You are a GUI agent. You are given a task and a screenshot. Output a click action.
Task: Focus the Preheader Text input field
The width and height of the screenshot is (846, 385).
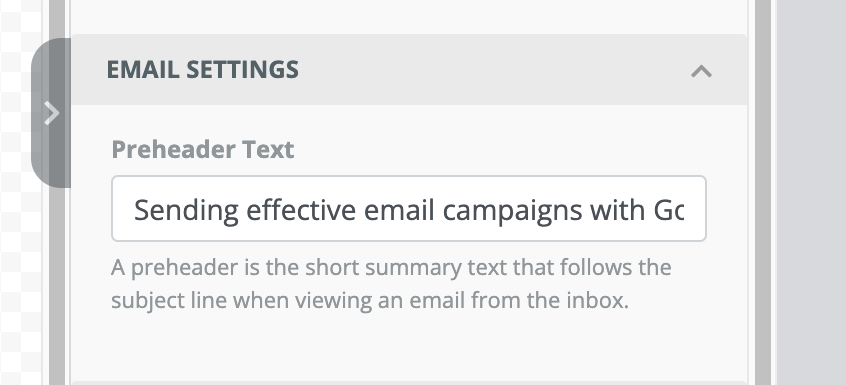click(x=408, y=209)
